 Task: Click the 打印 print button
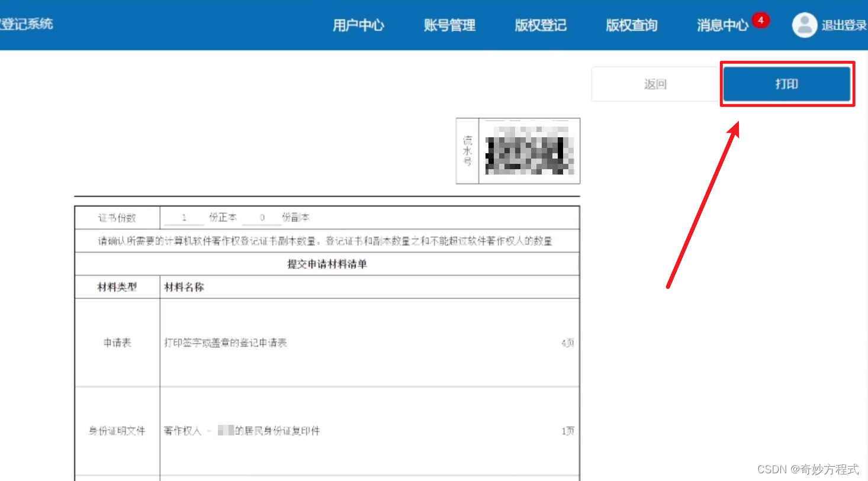coord(787,84)
